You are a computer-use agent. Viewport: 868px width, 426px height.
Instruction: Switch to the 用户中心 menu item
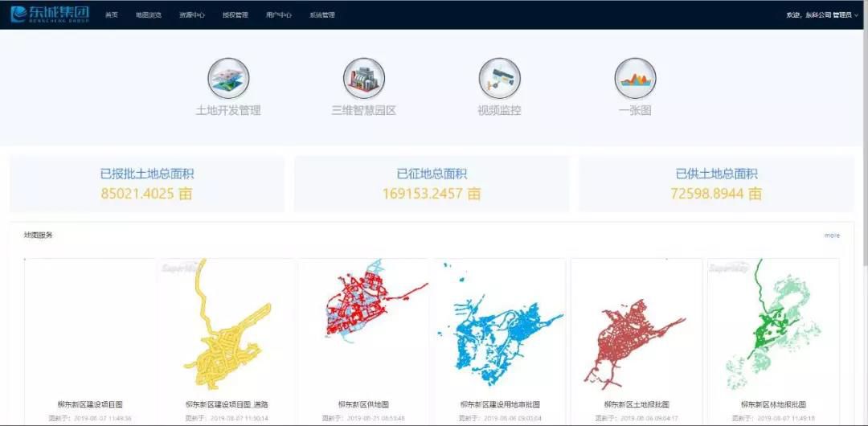[x=279, y=15]
